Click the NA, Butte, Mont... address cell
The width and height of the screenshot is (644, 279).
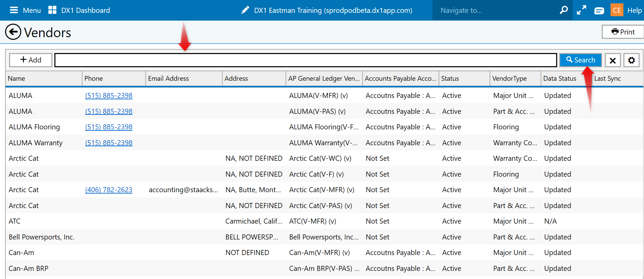tap(253, 190)
